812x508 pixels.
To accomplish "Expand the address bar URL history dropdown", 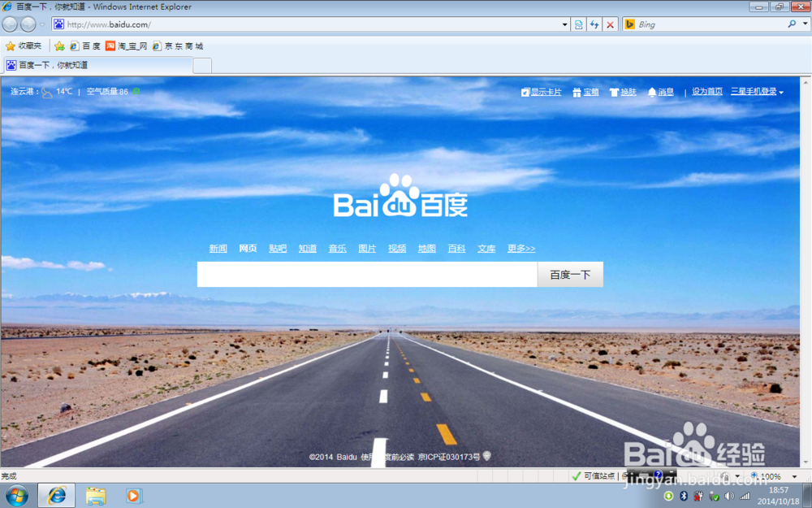I will point(564,24).
